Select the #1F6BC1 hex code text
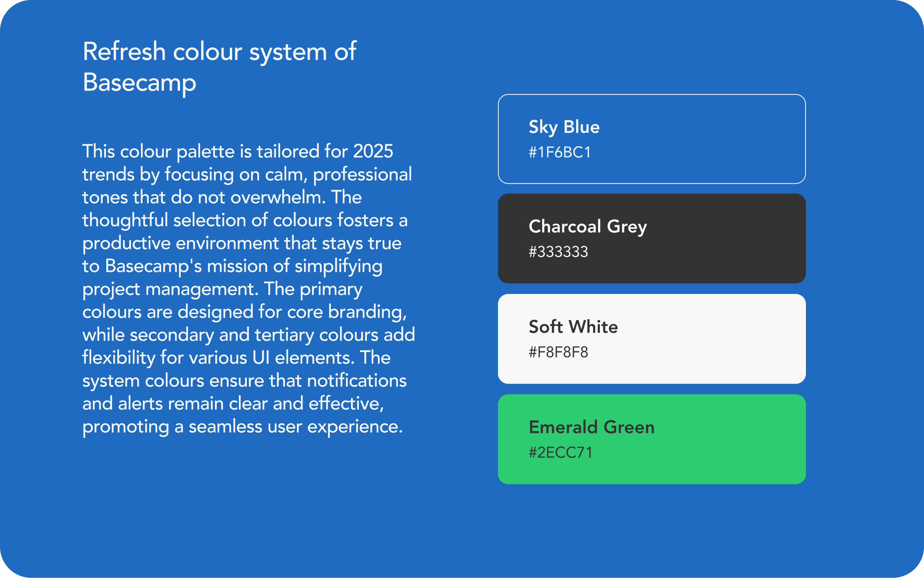This screenshot has height=578, width=924. (x=560, y=153)
